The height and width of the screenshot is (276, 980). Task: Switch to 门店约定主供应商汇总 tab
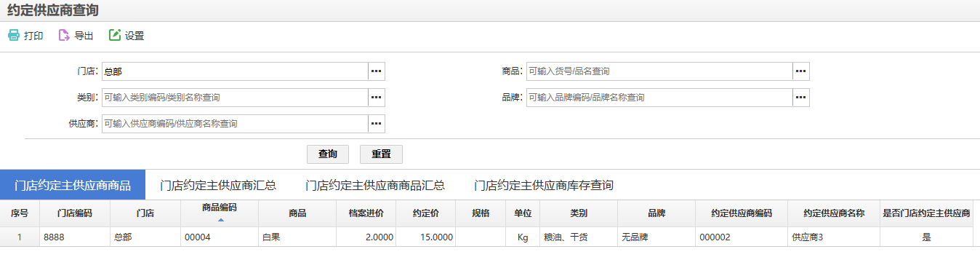pos(218,185)
